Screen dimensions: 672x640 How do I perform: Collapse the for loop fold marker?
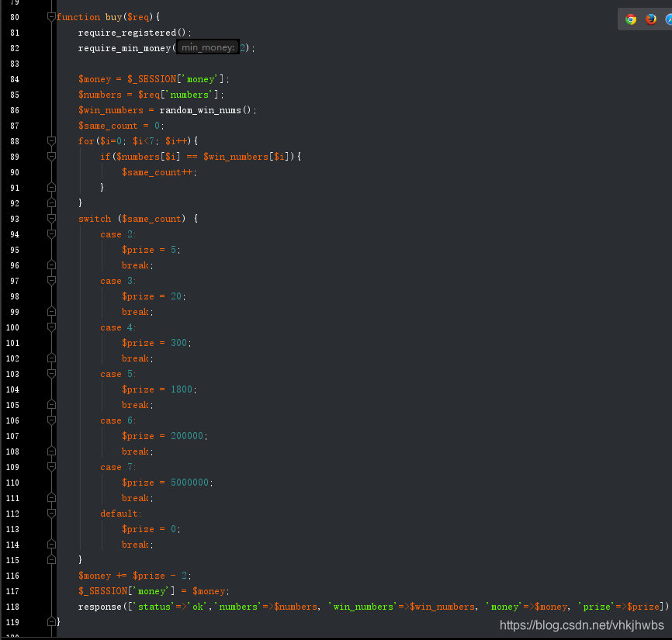pos(51,141)
